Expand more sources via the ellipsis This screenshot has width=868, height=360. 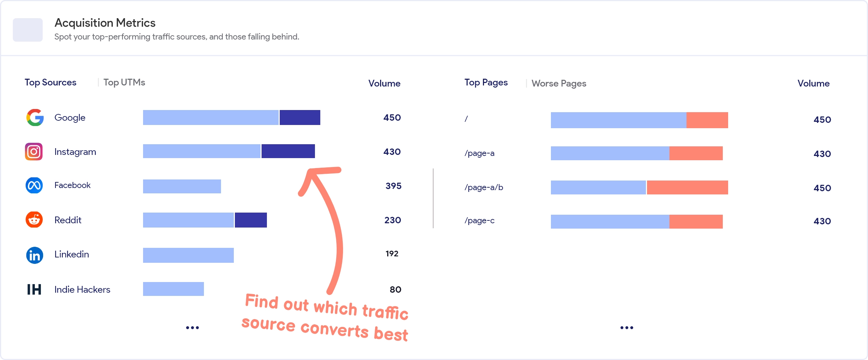192,328
